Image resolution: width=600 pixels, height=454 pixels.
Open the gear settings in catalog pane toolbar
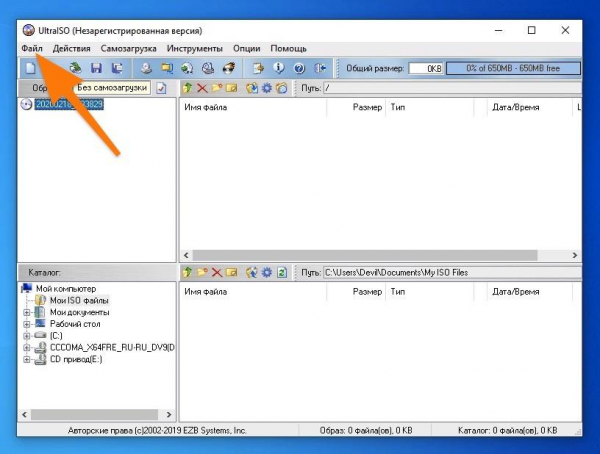267,273
